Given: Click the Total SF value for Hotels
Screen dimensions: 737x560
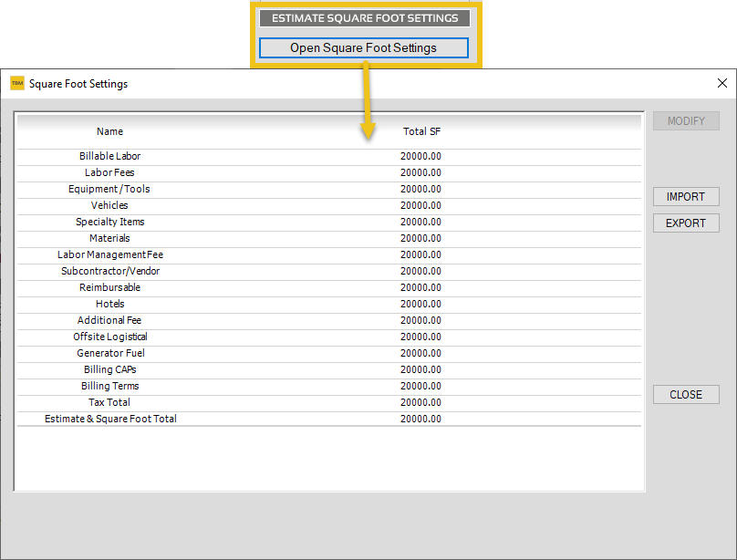Looking at the screenshot, I should (x=420, y=305).
